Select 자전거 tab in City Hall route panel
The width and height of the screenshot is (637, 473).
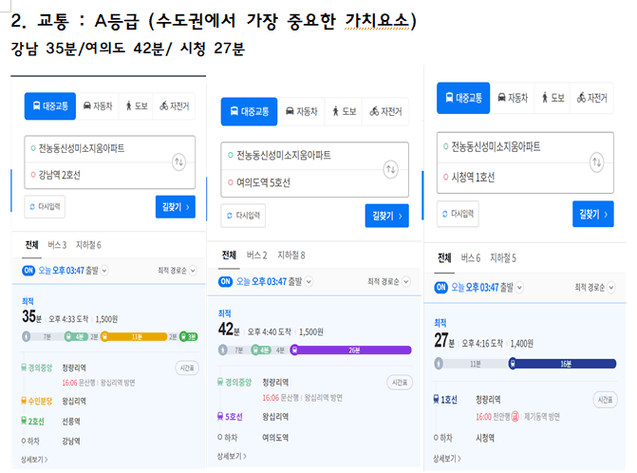pos(592,98)
